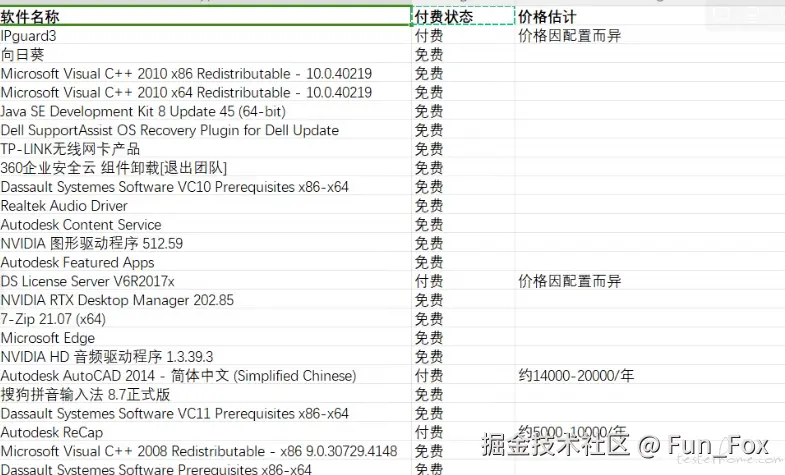Select 免费 status in TP-LINK无线网卡产品 row
785x475 pixels.
[463, 149]
